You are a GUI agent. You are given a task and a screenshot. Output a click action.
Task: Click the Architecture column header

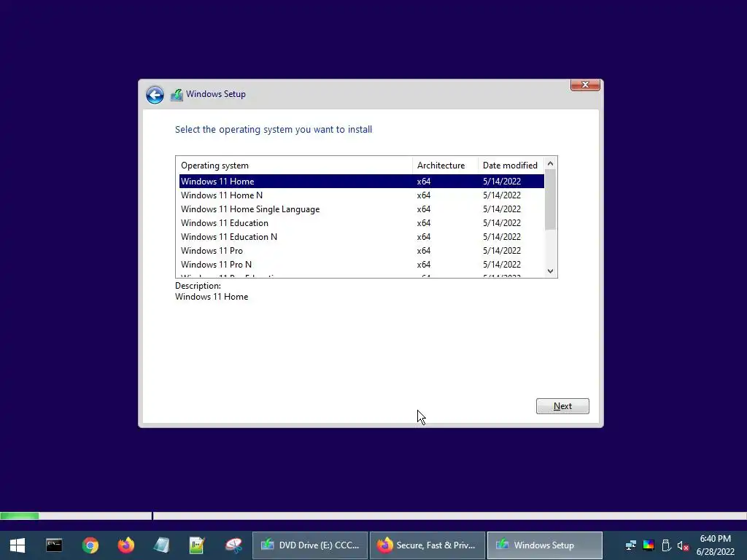(x=445, y=166)
